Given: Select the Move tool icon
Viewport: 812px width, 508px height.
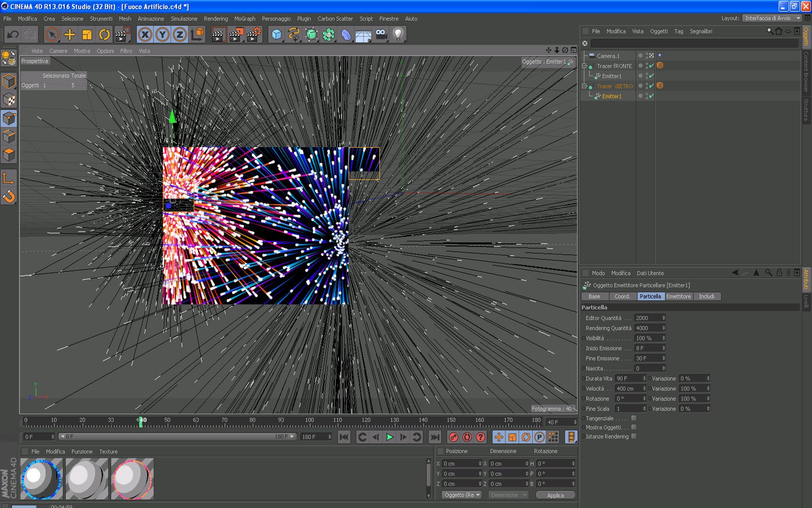Looking at the screenshot, I should 70,34.
